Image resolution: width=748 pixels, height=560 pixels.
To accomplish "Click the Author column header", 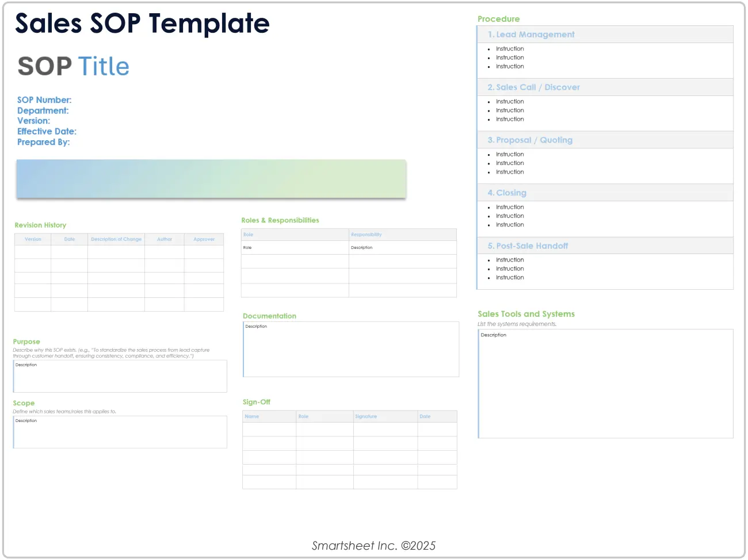I will [165, 239].
